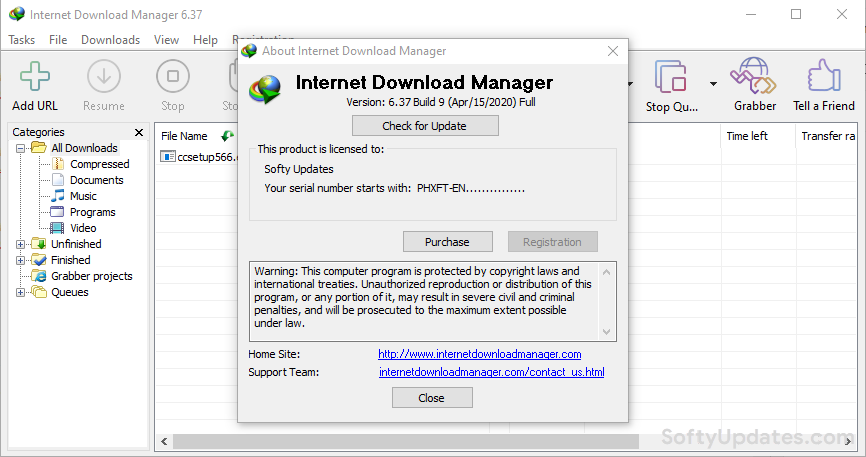Image resolution: width=866 pixels, height=457 pixels.
Task: Open the View menu
Action: click(166, 40)
